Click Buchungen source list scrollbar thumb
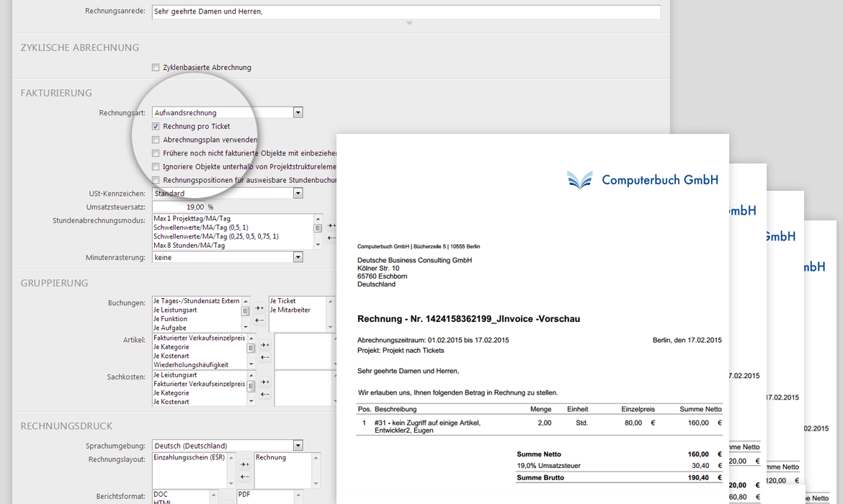The width and height of the screenshot is (843, 504). pyautogui.click(x=245, y=311)
